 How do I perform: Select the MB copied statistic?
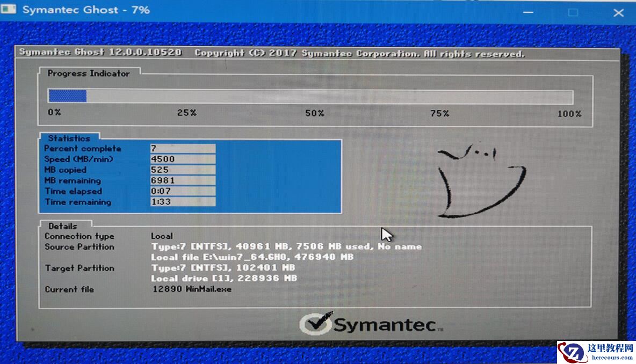(x=183, y=170)
